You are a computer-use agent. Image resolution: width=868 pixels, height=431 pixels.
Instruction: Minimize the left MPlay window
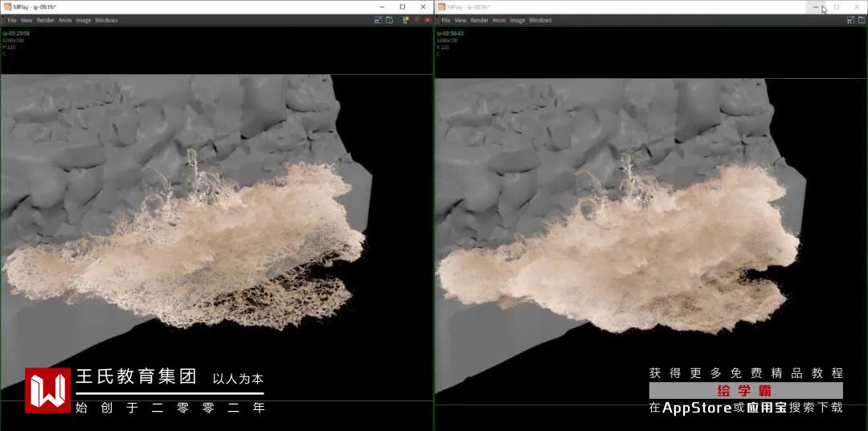click(x=382, y=6)
